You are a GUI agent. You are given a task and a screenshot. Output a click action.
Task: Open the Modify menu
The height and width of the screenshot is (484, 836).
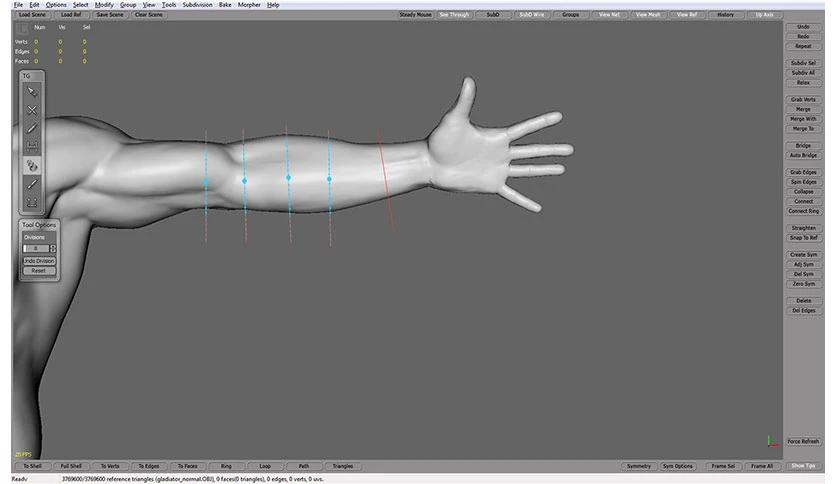(x=104, y=5)
